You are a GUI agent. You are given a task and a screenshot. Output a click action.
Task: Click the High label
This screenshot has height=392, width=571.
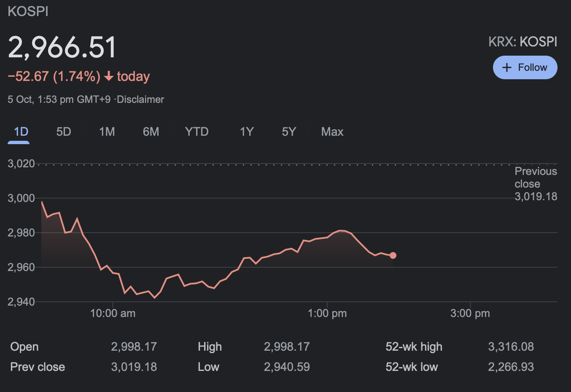tap(210, 347)
